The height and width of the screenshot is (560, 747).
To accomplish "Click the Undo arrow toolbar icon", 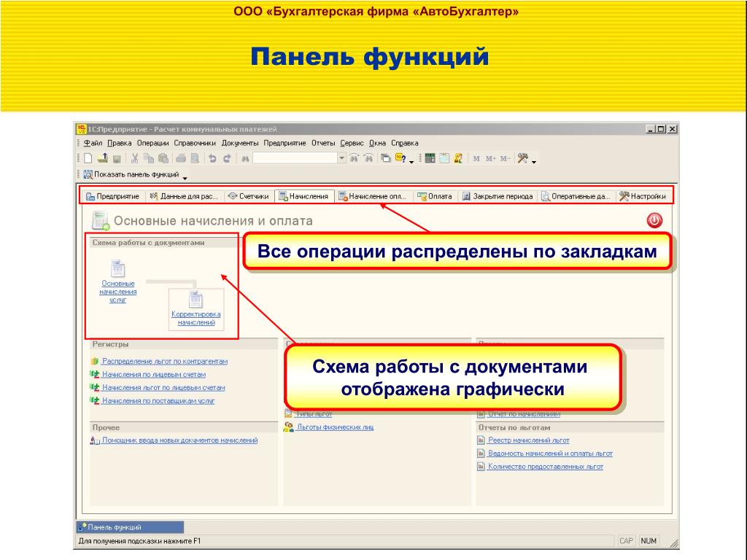I will click(212, 157).
